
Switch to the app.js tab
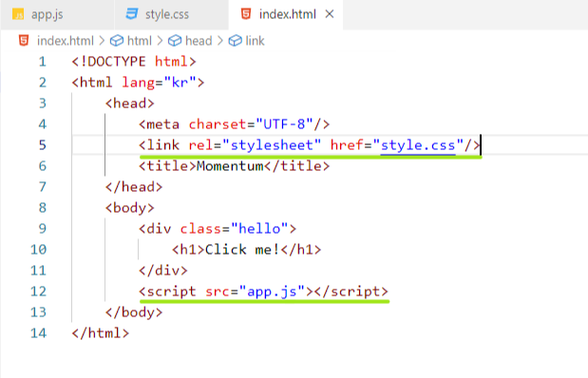click(57, 14)
